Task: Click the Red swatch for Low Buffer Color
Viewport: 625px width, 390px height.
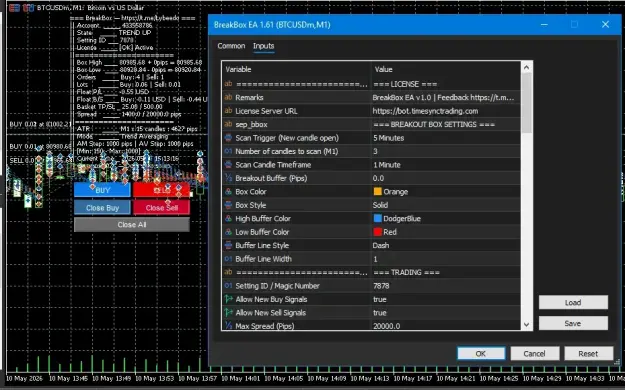Action: [377, 232]
